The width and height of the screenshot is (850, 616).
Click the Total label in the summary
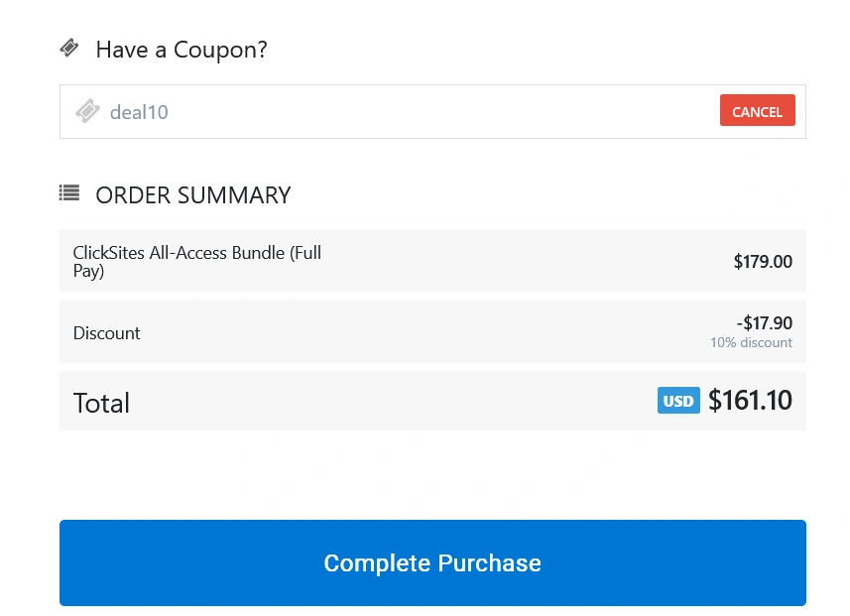point(101,402)
